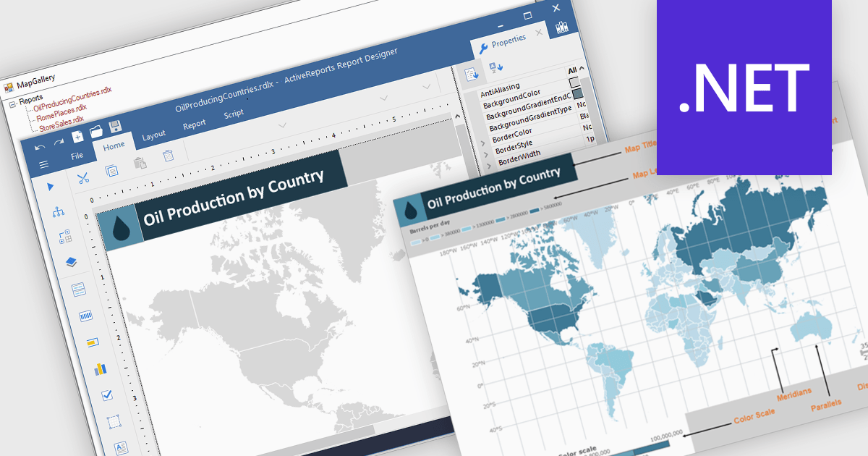Select oil drop image in designer
The width and height of the screenshot is (868, 456).
click(121, 227)
